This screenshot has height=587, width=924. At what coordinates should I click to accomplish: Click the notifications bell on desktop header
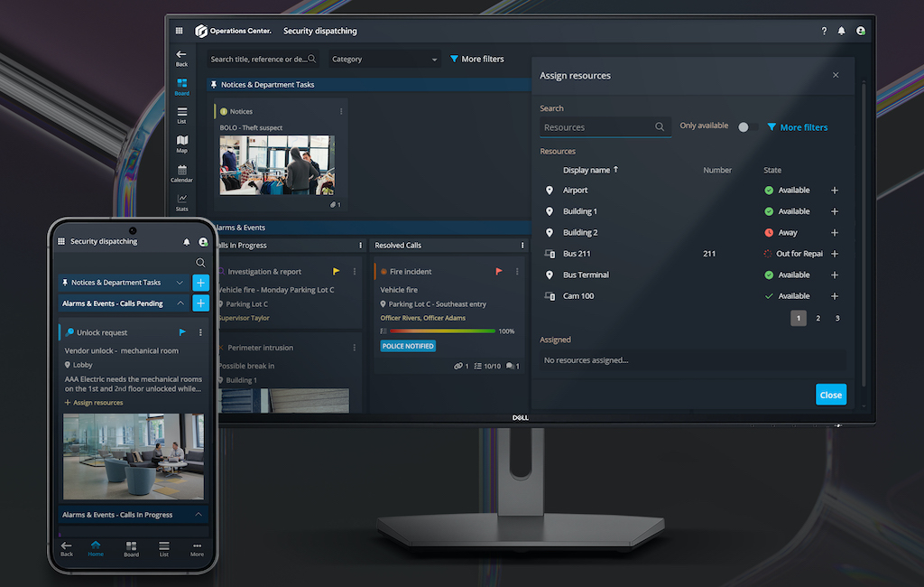(x=842, y=31)
